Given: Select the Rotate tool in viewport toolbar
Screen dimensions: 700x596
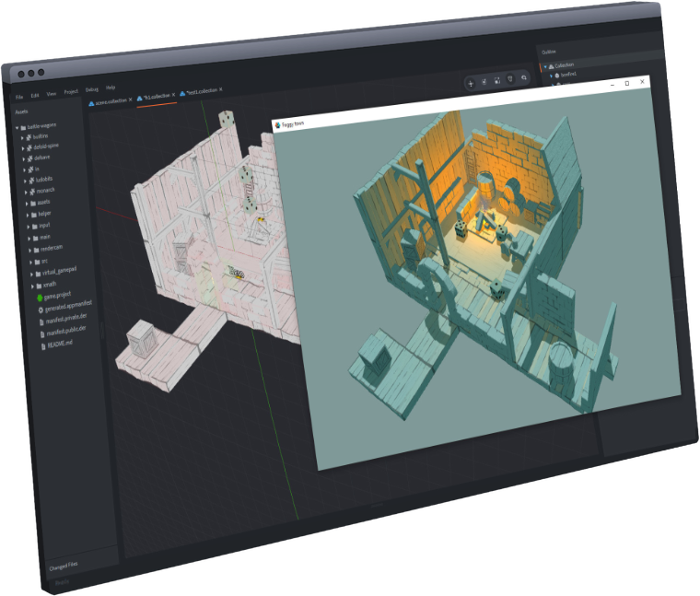Looking at the screenshot, I should click(484, 82).
